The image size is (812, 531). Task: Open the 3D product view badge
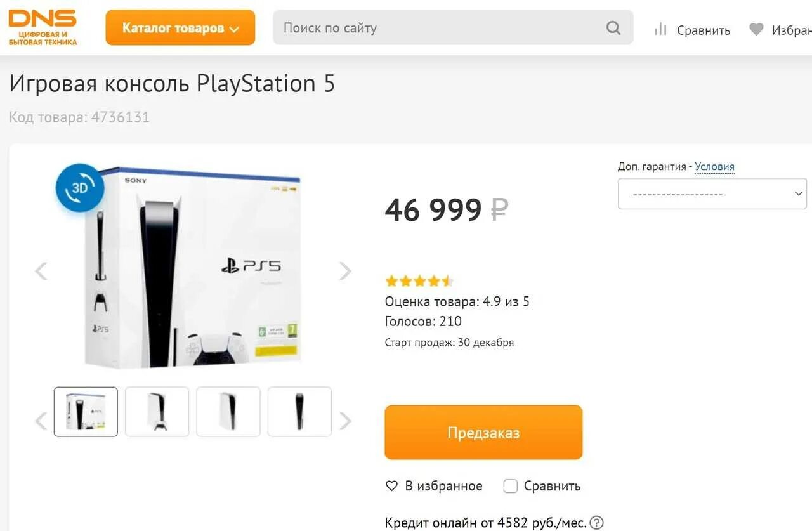click(80, 188)
